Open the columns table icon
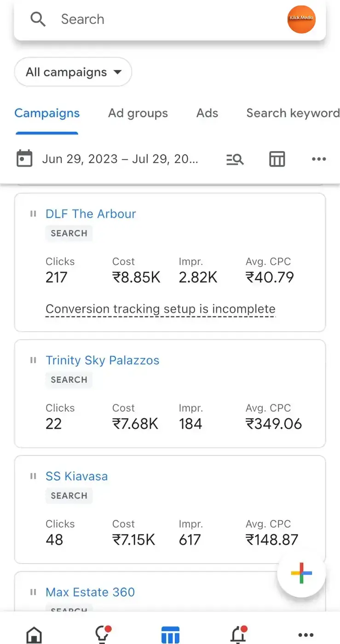 pos(277,159)
